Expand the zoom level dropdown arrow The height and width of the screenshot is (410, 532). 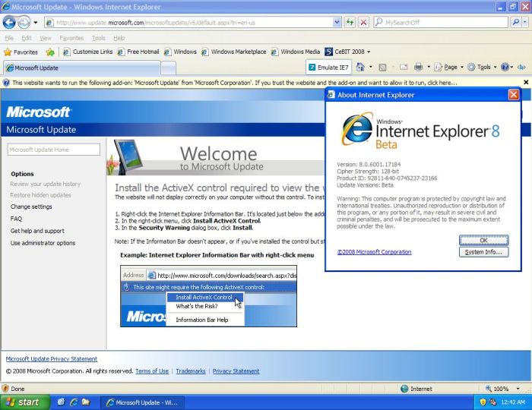(518, 389)
